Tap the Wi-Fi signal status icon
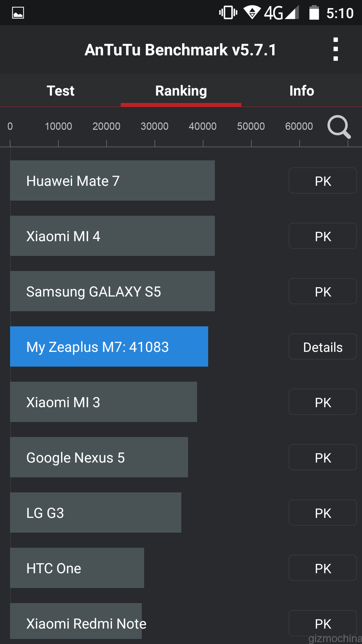Viewport: 362px width, 644px height. coord(252,13)
